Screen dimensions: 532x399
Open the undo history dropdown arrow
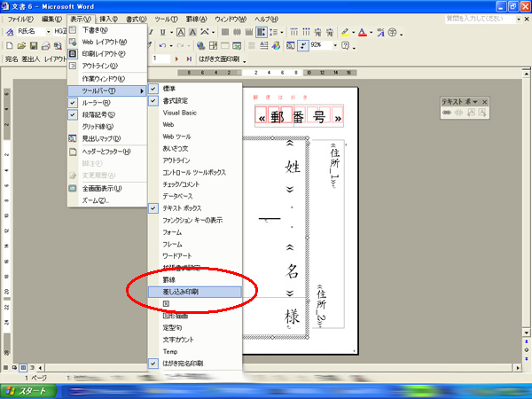pos(170,46)
